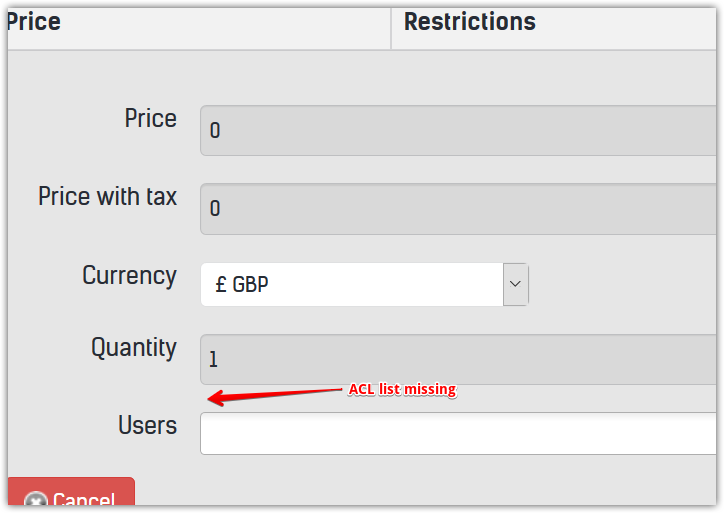Click the Quantity label text

pyautogui.click(x=133, y=348)
